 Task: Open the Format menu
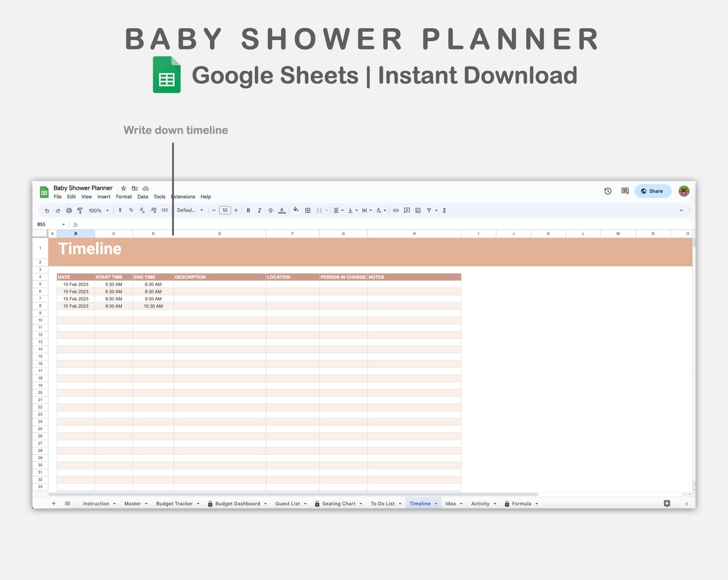click(123, 197)
